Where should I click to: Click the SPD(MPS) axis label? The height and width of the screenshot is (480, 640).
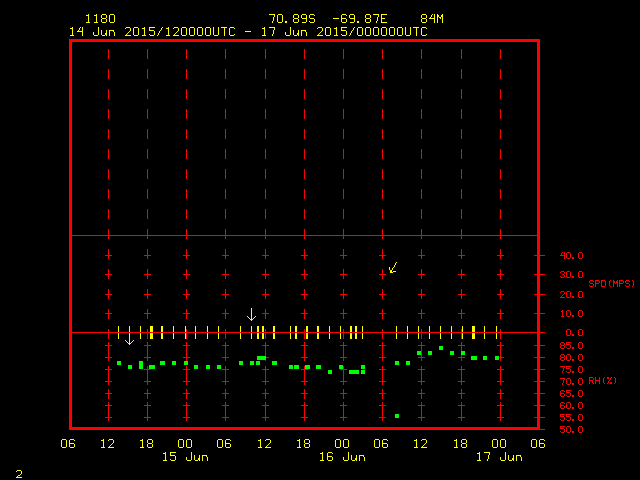tap(611, 284)
